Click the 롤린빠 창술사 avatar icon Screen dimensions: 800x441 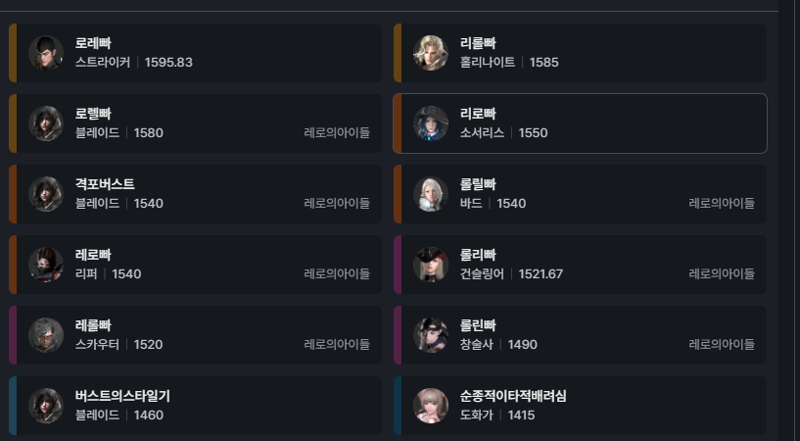coord(431,335)
